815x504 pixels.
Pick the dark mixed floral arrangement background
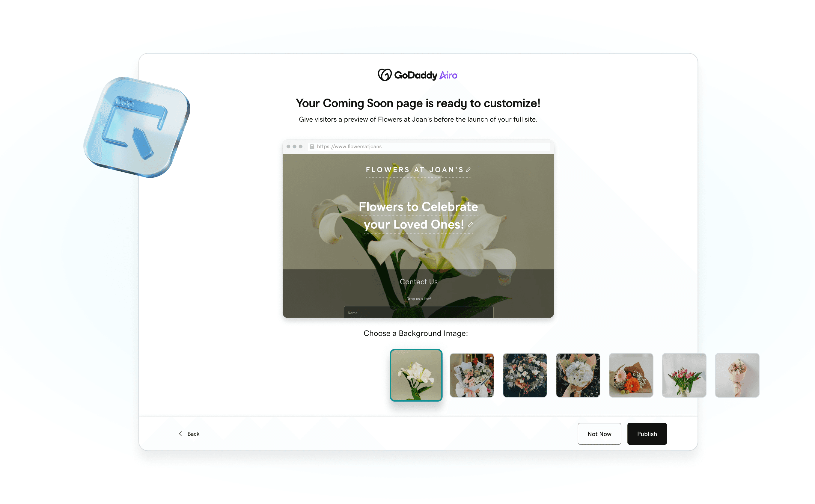pos(525,375)
